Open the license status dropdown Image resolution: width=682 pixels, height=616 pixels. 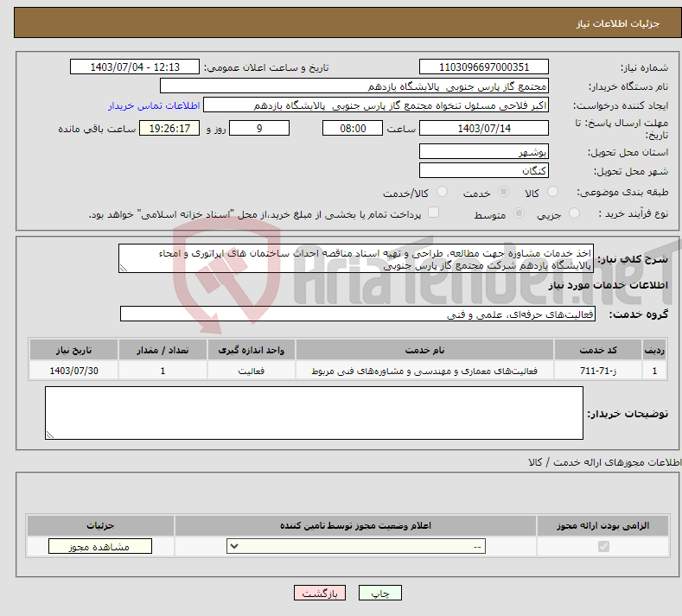356,546
